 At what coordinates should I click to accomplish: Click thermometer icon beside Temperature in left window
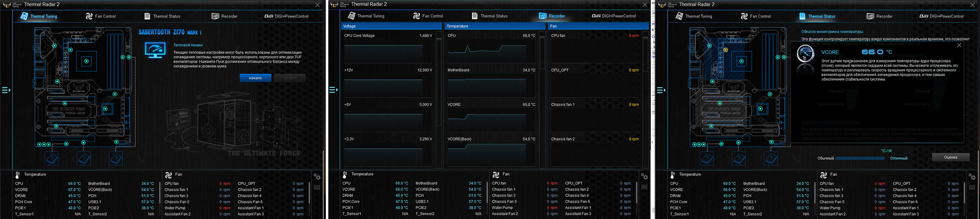(18, 175)
